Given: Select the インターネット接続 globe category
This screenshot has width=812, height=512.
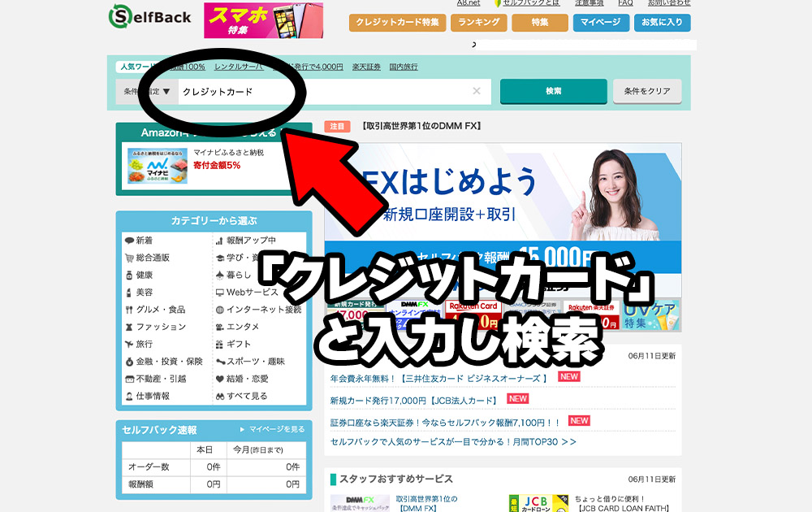Looking at the screenshot, I should pyautogui.click(x=219, y=310).
